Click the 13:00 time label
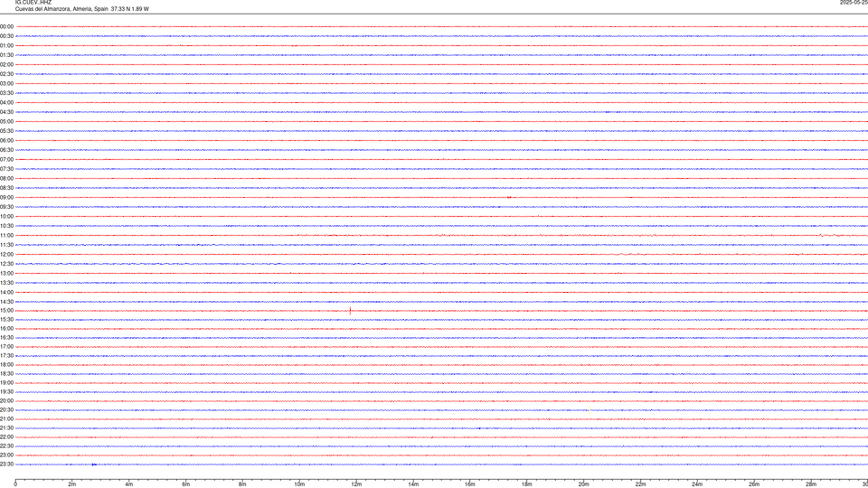The width and height of the screenshot is (868, 488). (6, 273)
